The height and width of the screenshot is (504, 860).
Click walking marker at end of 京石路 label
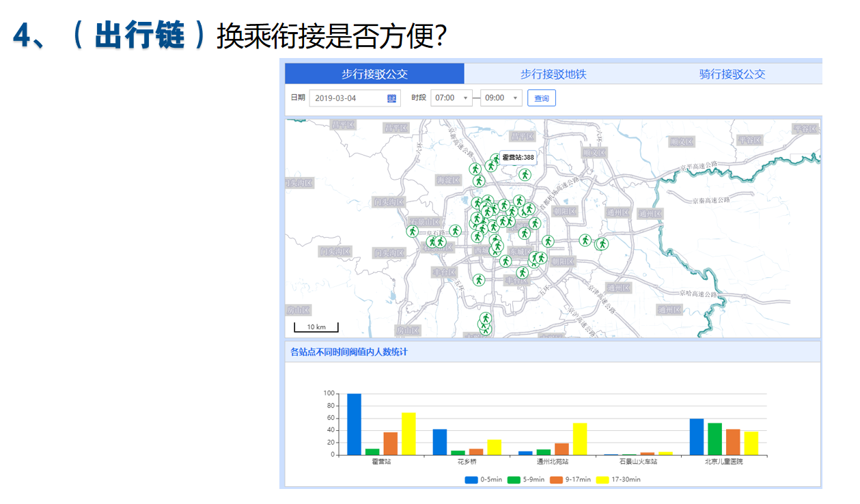pos(455,231)
